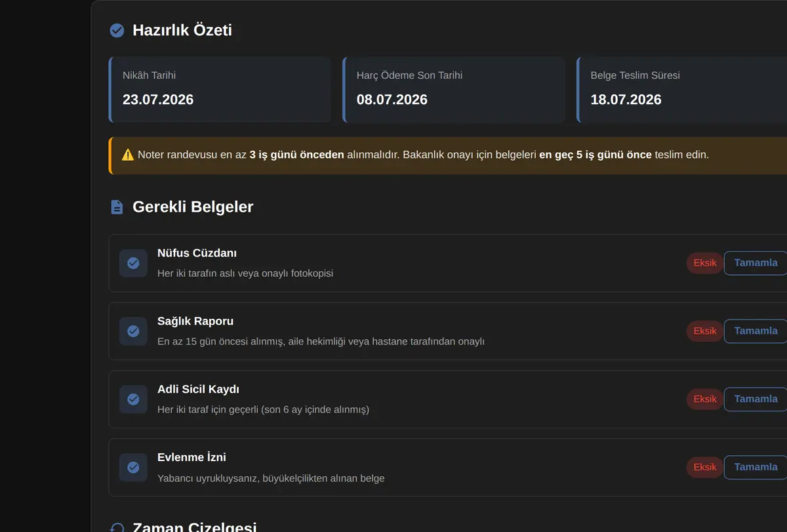Viewport: 787px width, 532px height.
Task: Click the Hazırlık Özeti heading
Action: [182, 30]
